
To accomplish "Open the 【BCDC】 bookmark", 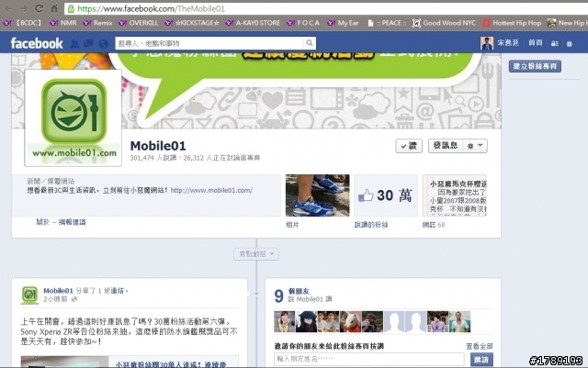I will (x=23, y=23).
